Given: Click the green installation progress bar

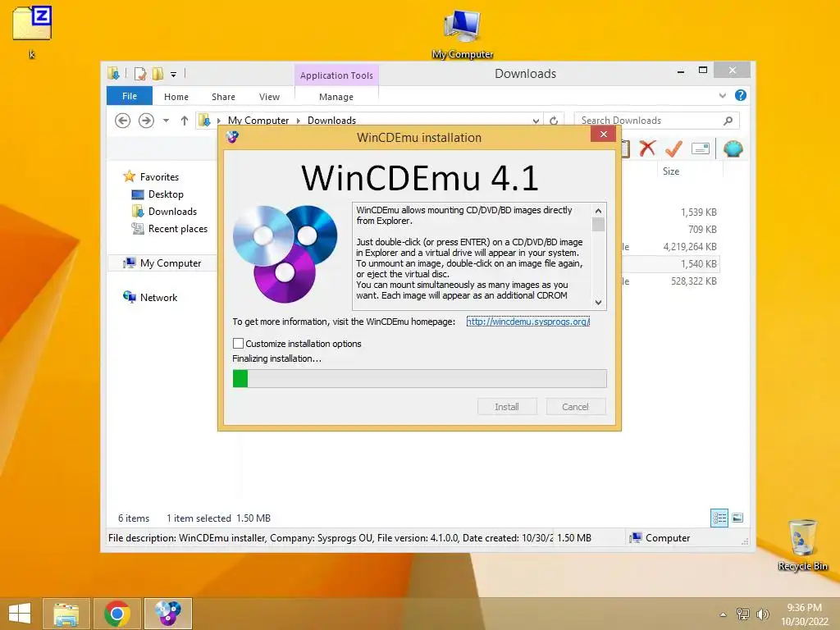Looking at the screenshot, I should coord(419,378).
